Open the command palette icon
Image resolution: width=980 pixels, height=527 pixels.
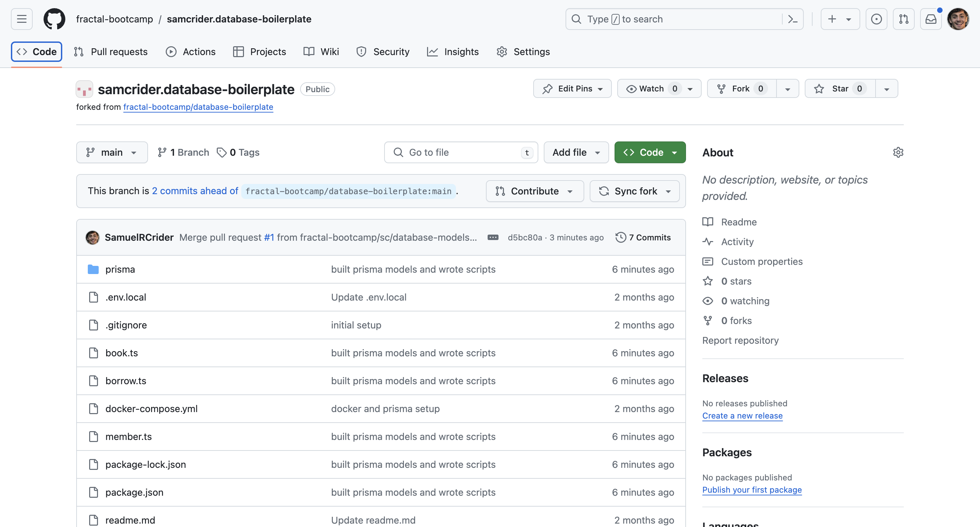(x=793, y=19)
